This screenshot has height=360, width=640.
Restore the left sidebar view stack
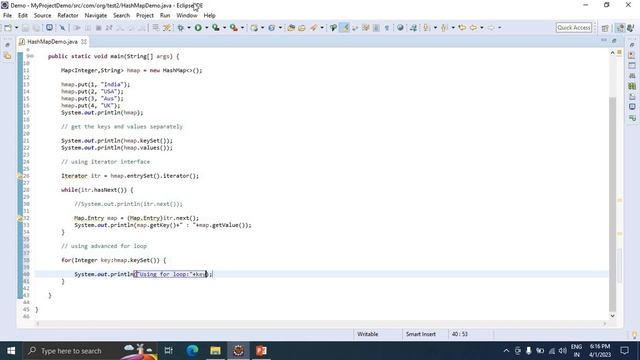coord(7,45)
